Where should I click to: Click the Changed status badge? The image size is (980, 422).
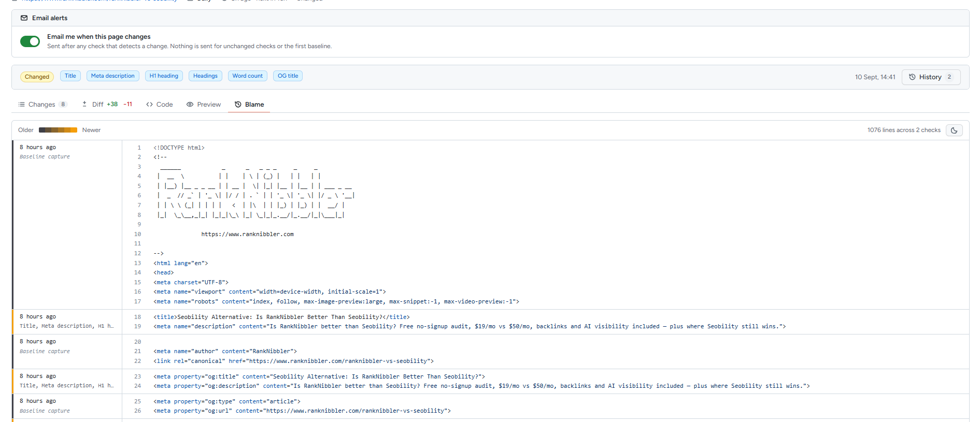[37, 77]
